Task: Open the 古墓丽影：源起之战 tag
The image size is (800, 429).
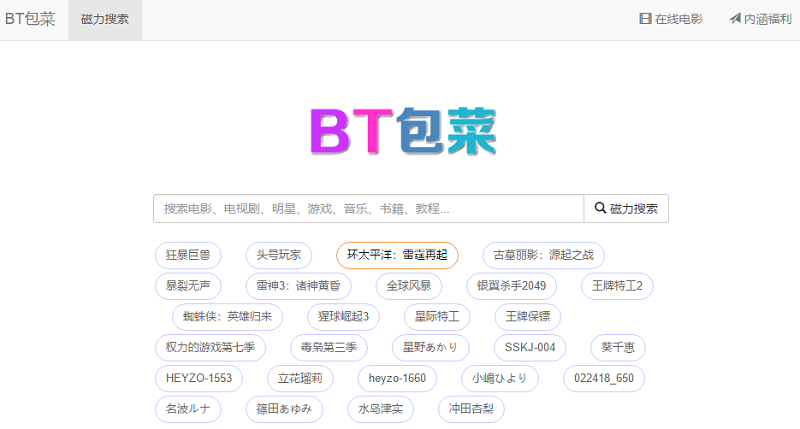Action: (x=543, y=255)
